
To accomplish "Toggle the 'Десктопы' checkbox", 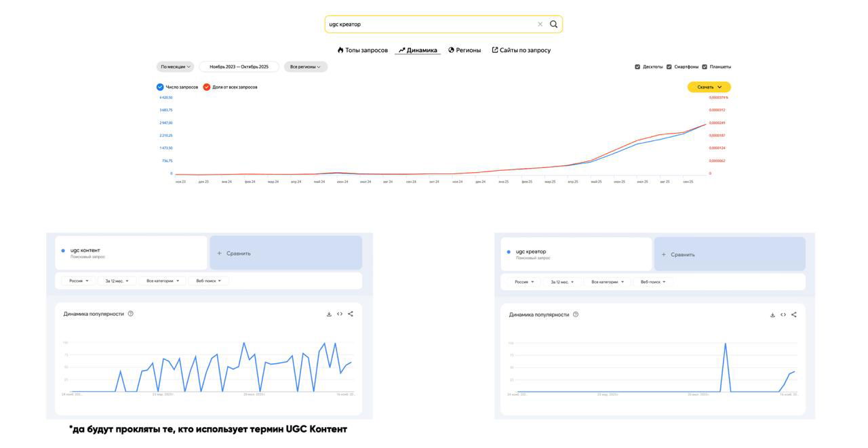I will tap(637, 67).
